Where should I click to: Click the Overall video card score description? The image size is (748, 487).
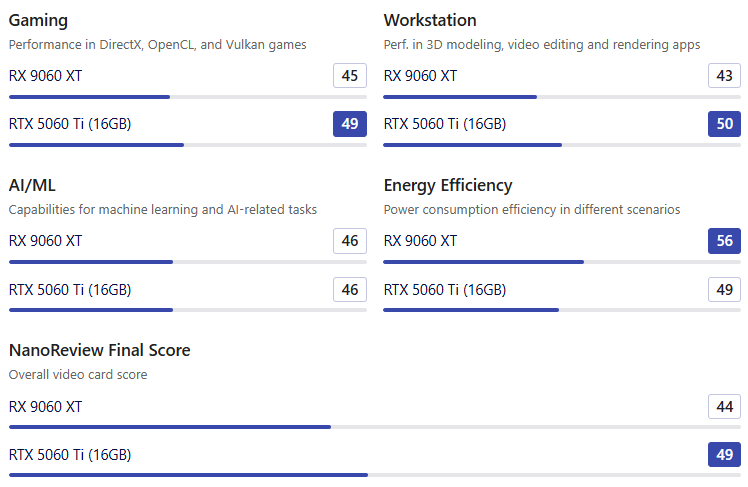pos(78,375)
